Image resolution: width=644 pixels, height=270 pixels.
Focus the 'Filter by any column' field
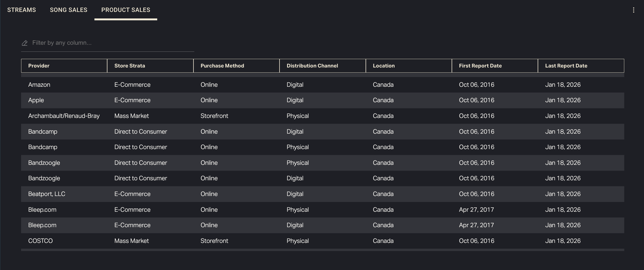pyautogui.click(x=111, y=43)
